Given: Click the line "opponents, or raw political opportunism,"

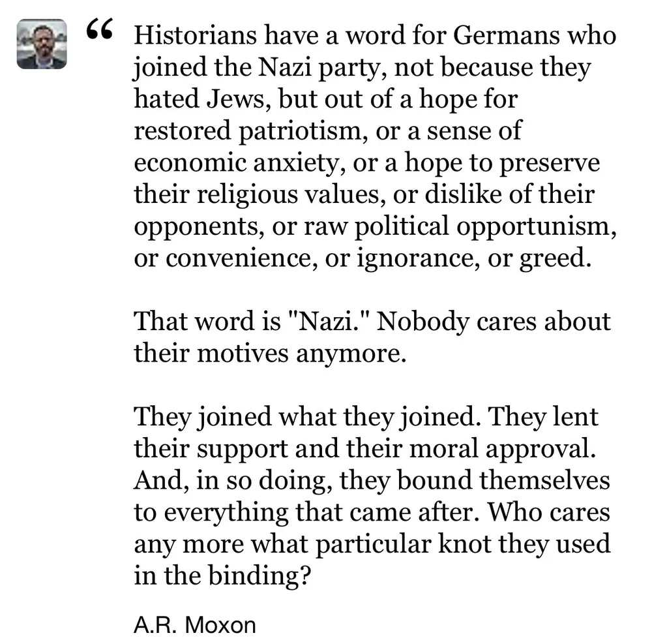Looking at the screenshot, I should click(x=375, y=226).
